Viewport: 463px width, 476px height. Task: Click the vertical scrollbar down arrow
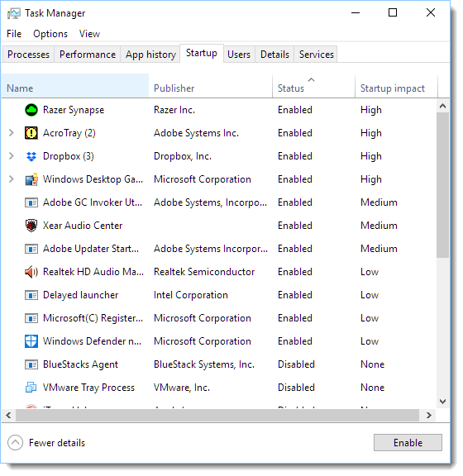click(x=442, y=402)
